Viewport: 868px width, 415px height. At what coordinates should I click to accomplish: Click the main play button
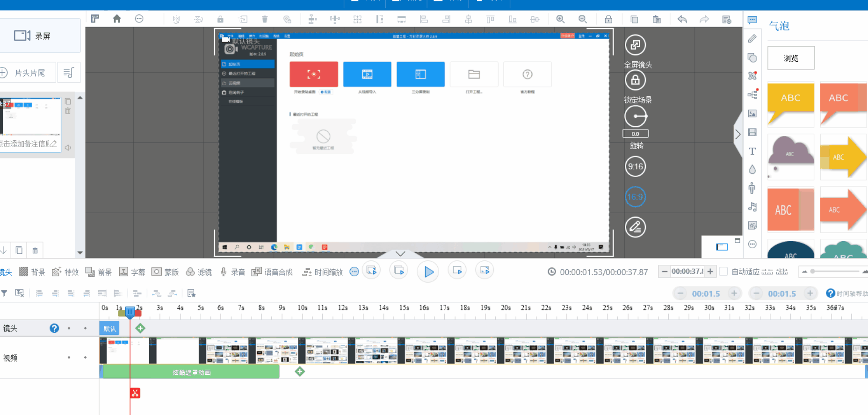(428, 272)
